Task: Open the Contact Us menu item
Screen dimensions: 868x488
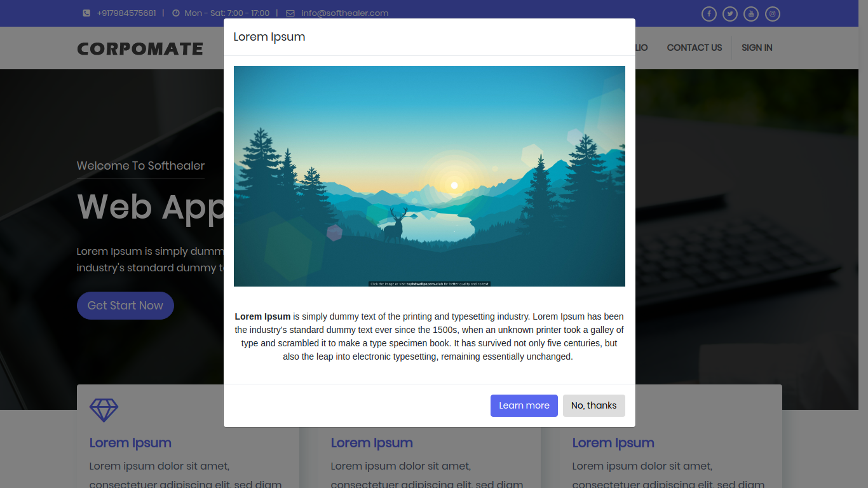Action: (x=694, y=48)
